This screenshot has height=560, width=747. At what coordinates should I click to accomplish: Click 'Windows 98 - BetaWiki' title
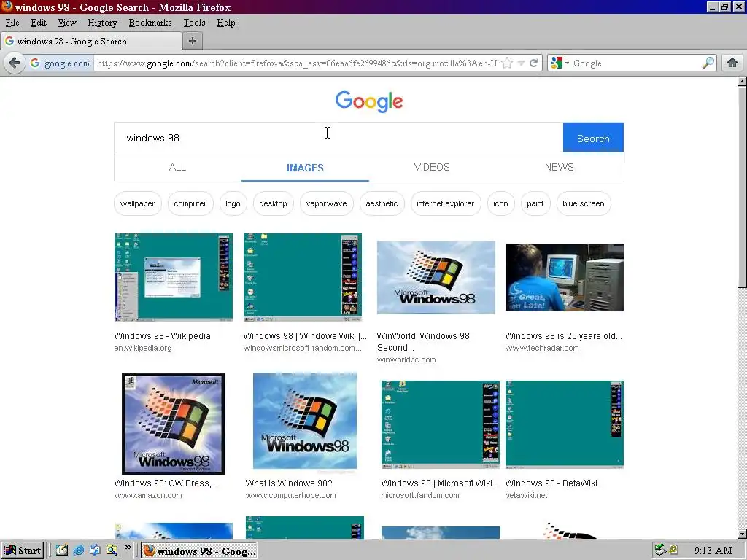pos(551,483)
